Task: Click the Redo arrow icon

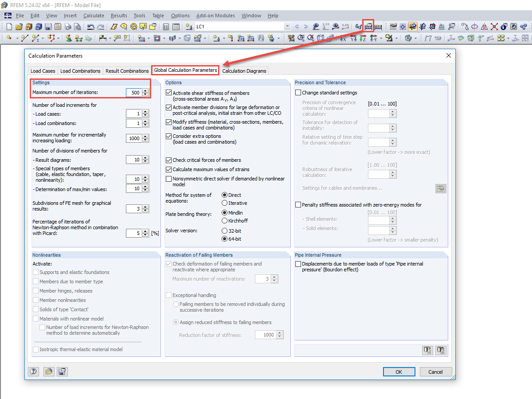Action: coord(101,27)
